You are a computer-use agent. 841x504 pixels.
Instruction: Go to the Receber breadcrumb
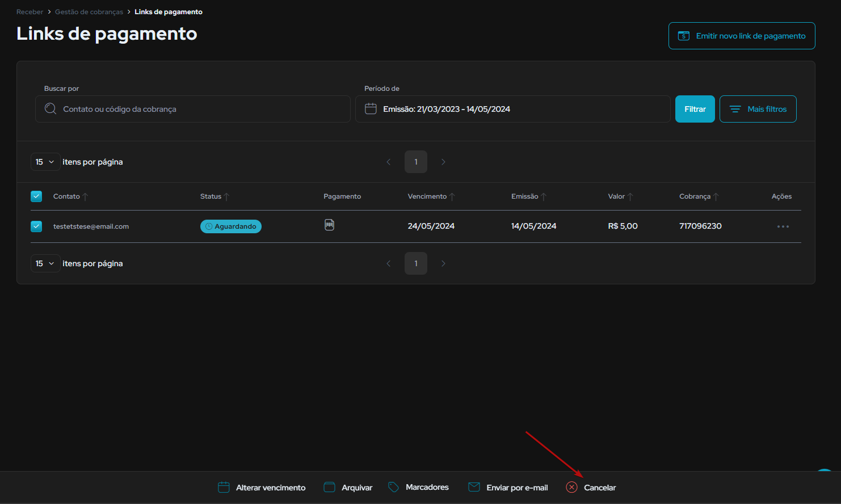point(30,12)
